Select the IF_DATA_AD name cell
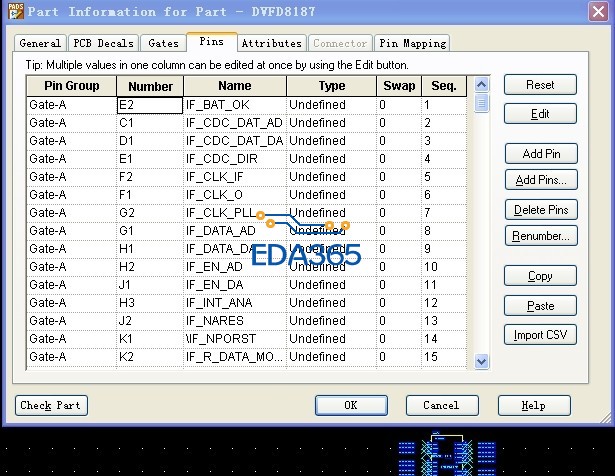This screenshot has width=615, height=476. tap(235, 231)
